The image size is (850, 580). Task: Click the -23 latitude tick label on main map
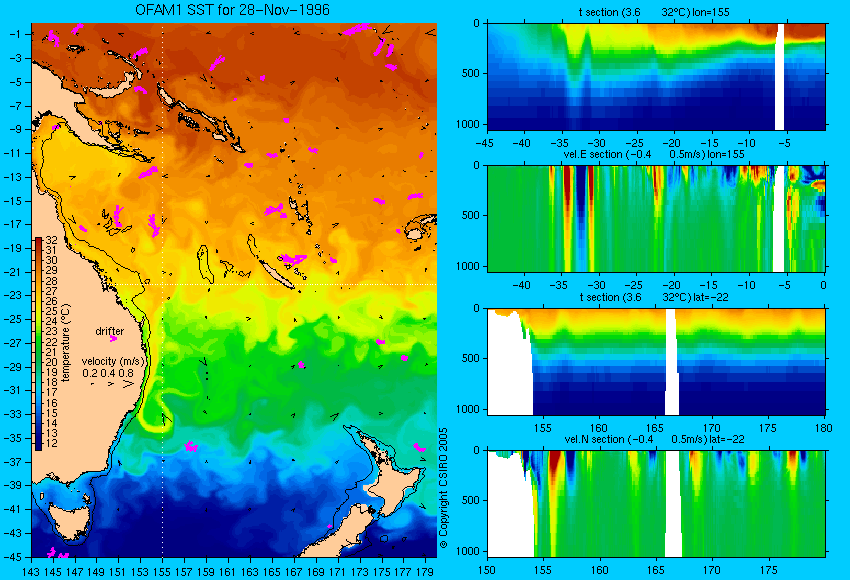click(x=13, y=295)
